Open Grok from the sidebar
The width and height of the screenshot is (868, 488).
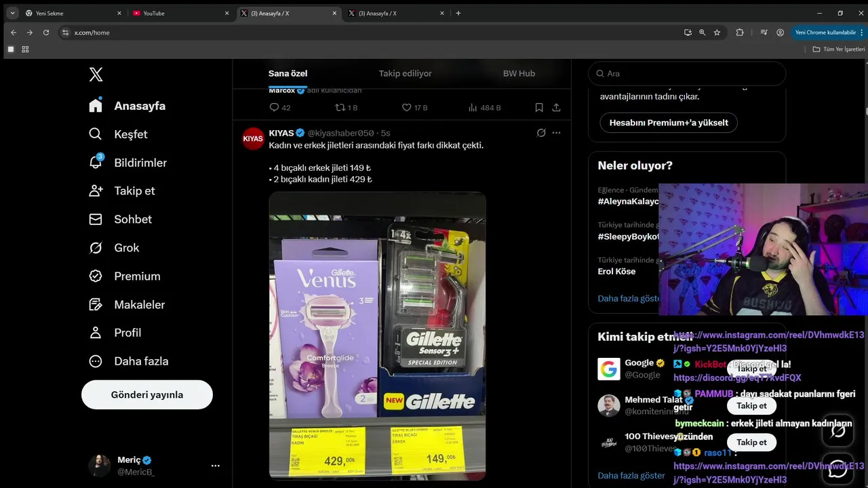115,247
